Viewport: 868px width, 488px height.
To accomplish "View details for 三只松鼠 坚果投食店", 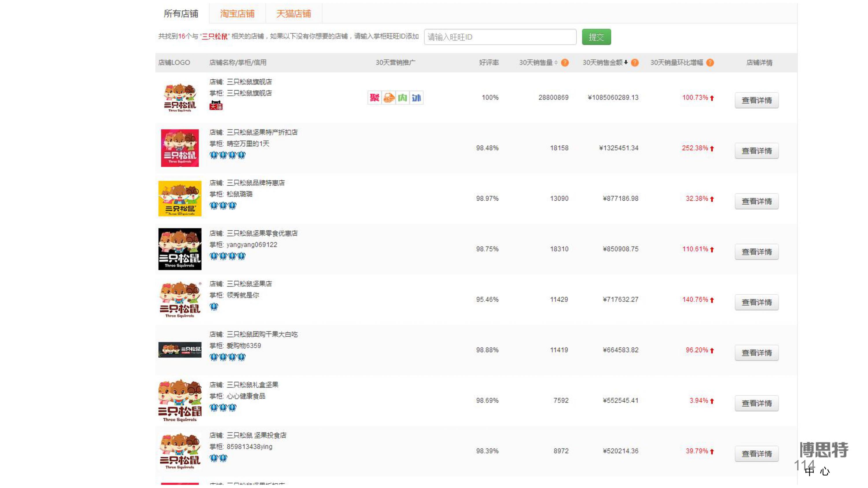I will (757, 454).
